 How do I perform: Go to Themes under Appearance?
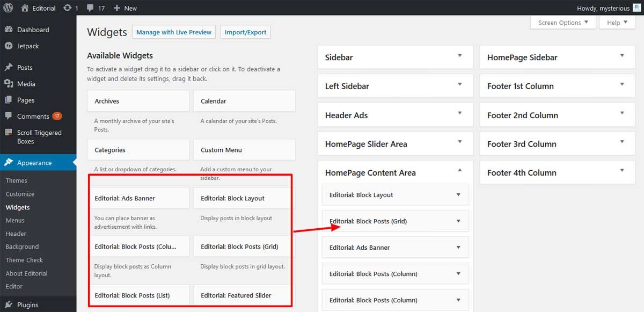pyautogui.click(x=17, y=181)
